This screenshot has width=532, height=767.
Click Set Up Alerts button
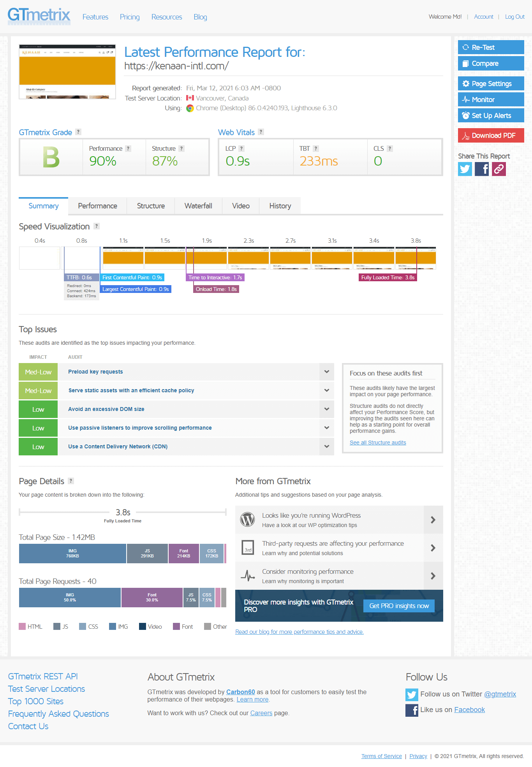491,115
